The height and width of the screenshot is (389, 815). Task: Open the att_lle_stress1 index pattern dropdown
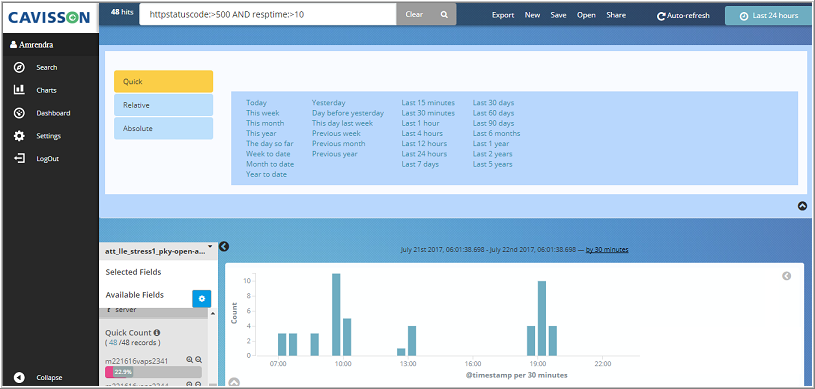(159, 250)
